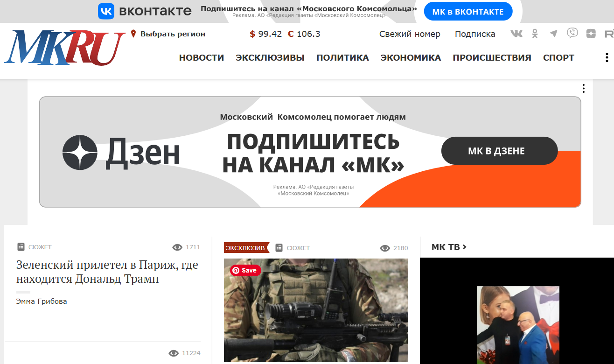Click the location pin beside Выбрать регион
614x364 pixels.
pos(133,33)
